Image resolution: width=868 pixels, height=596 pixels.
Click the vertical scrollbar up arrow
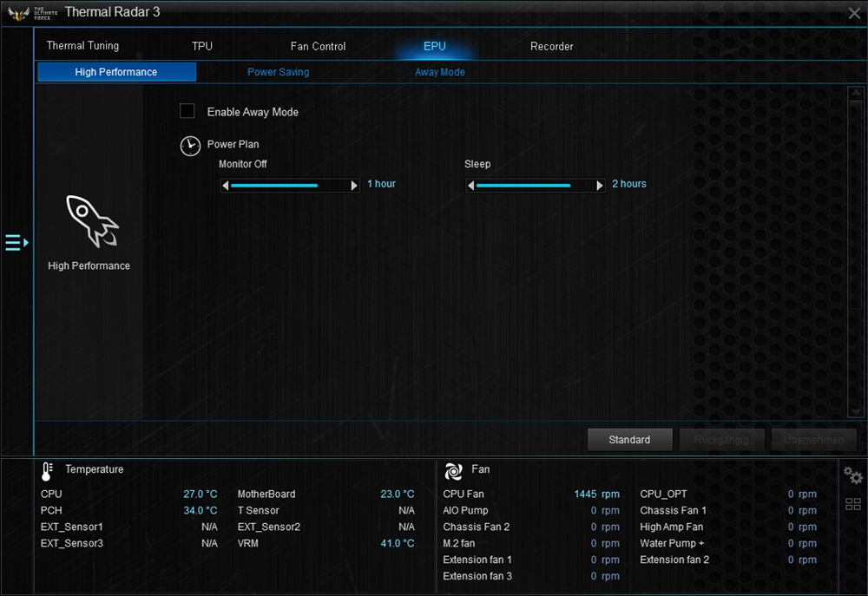[856, 93]
